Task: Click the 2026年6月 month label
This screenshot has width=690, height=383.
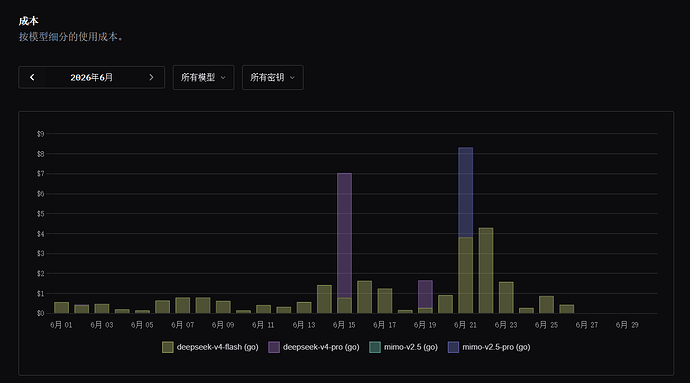Action: pyautogui.click(x=92, y=77)
